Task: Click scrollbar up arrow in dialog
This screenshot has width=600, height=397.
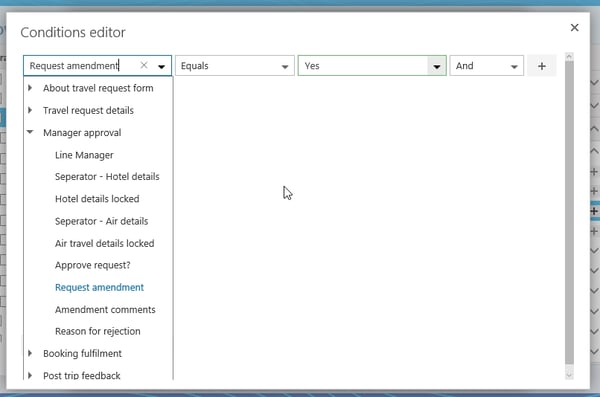Action: [x=569, y=57]
